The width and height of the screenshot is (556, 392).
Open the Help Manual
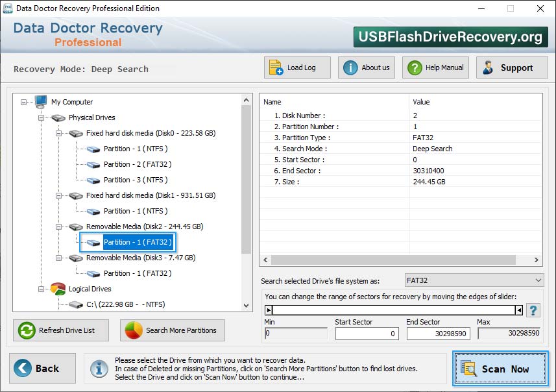435,67
